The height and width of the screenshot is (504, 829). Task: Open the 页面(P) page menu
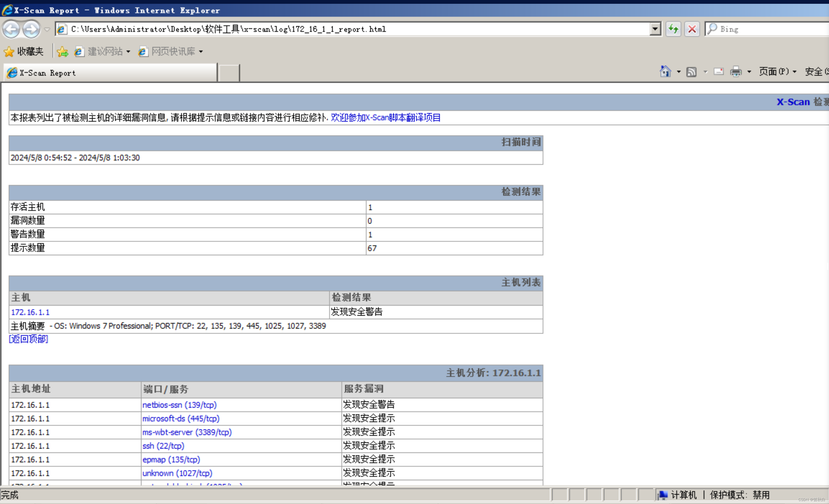778,71
